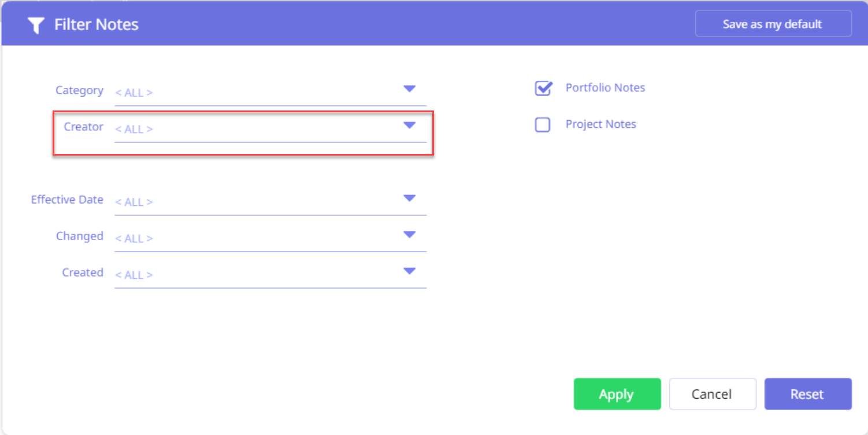
Task: Cancel the Filter Notes dialog
Action: [x=712, y=394]
